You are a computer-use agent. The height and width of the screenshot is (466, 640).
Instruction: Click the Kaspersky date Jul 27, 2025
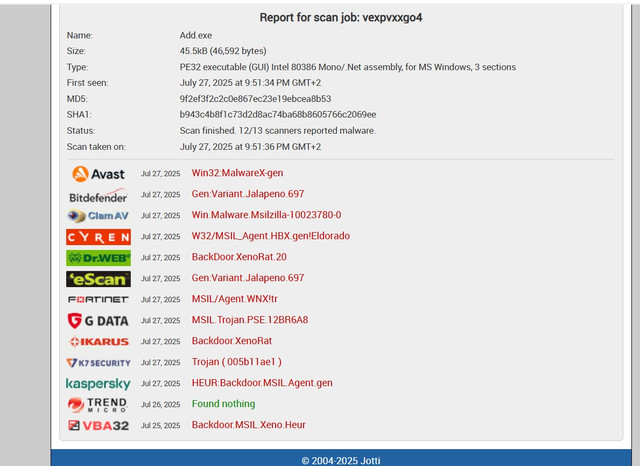click(160, 384)
